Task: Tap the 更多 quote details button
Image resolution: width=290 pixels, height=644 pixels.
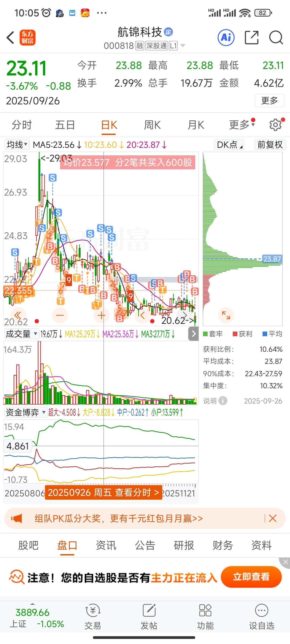Action: [x=269, y=101]
